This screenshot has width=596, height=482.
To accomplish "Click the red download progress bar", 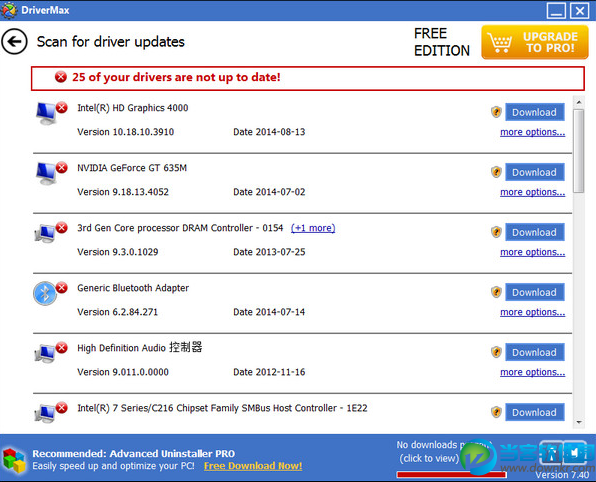I will [x=452, y=474].
